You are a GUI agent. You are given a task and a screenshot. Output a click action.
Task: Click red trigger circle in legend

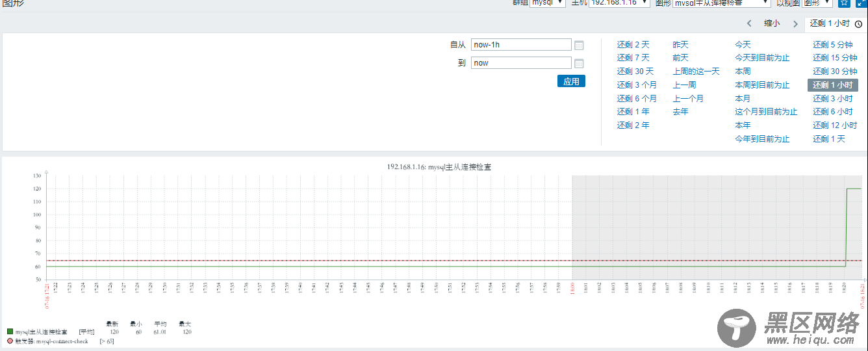click(10, 341)
